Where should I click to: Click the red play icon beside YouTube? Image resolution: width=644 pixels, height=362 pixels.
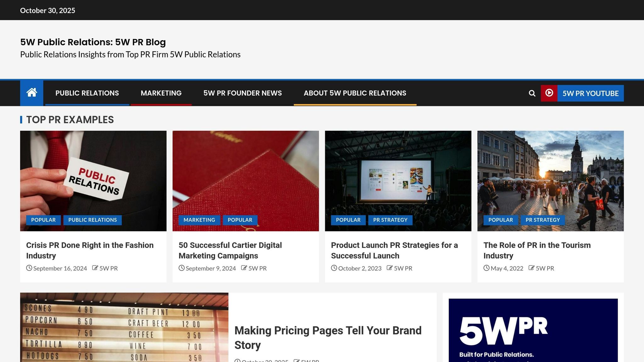[549, 93]
